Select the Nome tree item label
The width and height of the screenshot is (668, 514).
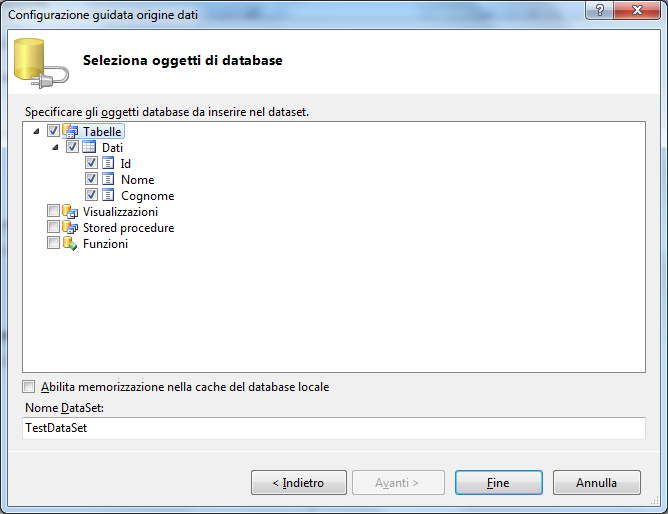(137, 179)
